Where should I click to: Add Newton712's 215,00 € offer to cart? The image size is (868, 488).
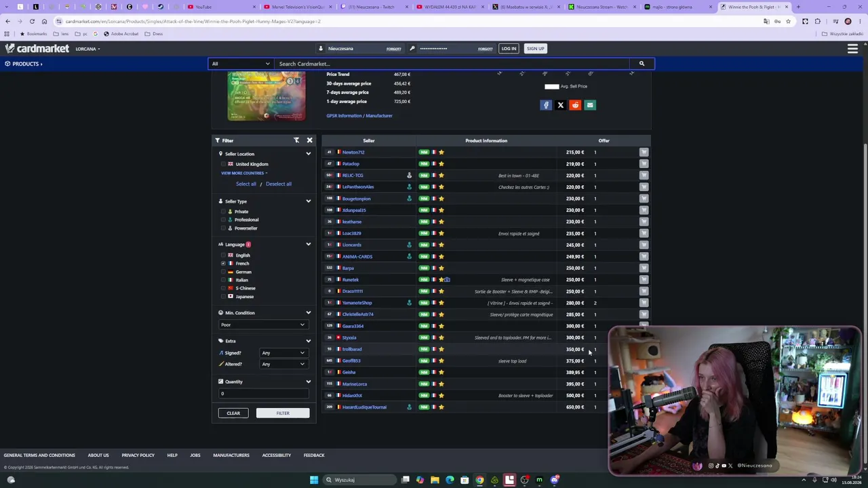point(644,152)
